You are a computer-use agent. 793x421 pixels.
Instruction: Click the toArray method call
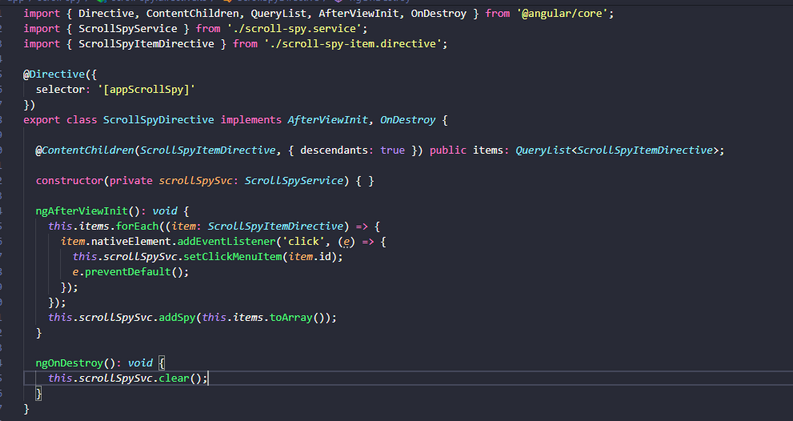(291, 317)
